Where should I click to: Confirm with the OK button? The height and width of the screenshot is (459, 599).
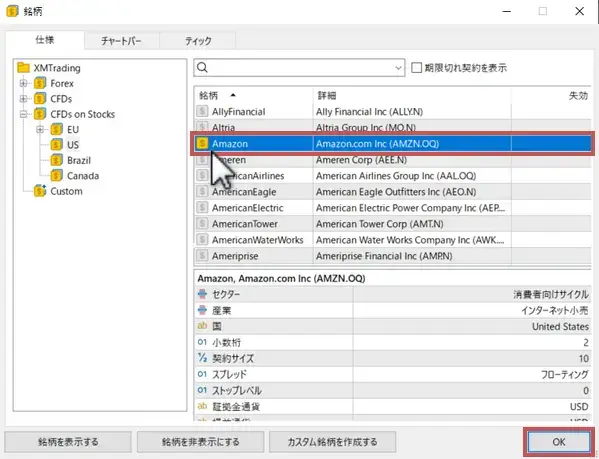[x=559, y=442]
